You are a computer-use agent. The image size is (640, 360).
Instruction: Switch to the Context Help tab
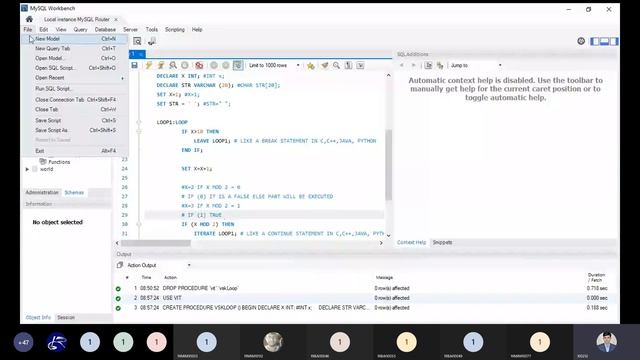411,242
